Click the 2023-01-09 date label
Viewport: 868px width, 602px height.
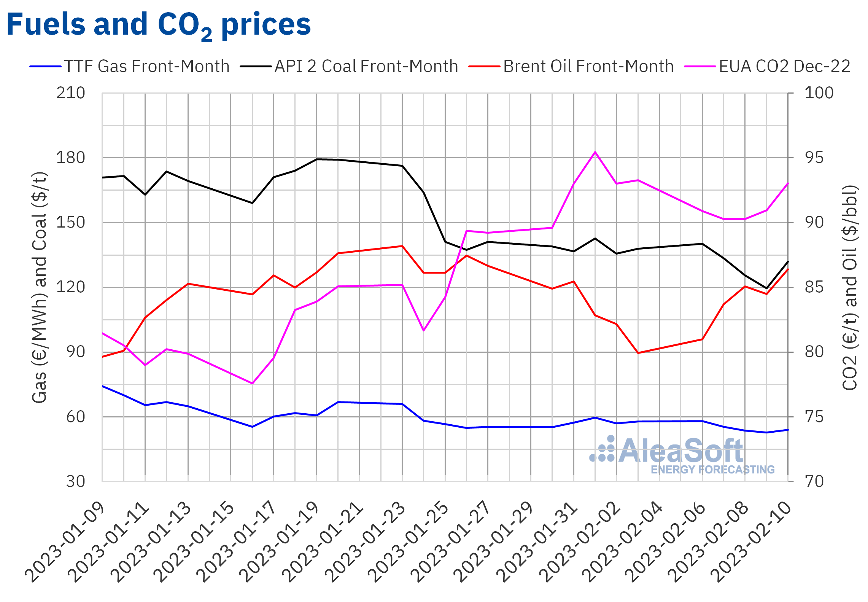(x=65, y=541)
